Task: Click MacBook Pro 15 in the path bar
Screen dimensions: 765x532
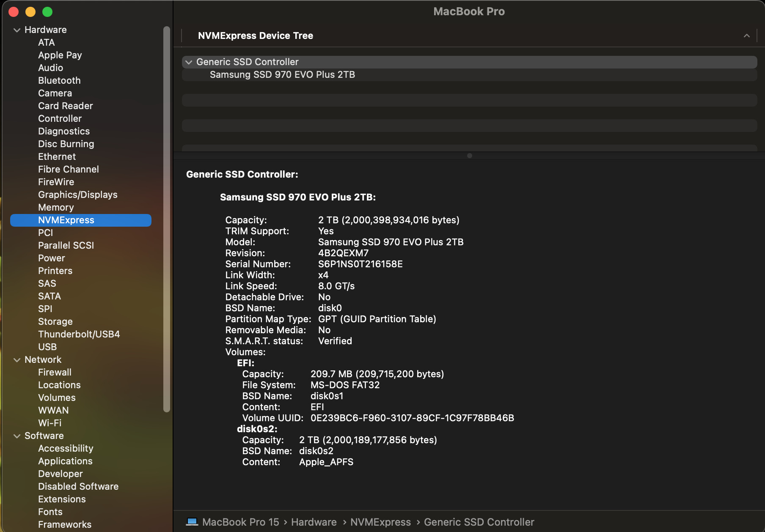Action: pyautogui.click(x=241, y=522)
